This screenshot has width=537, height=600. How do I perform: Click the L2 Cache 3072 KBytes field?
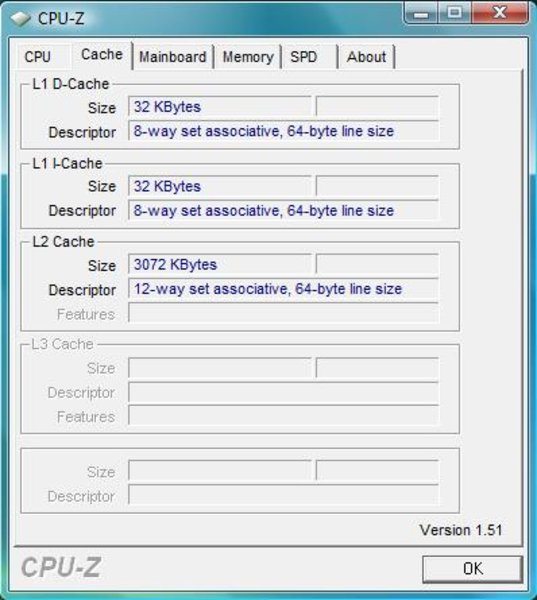coord(220,264)
